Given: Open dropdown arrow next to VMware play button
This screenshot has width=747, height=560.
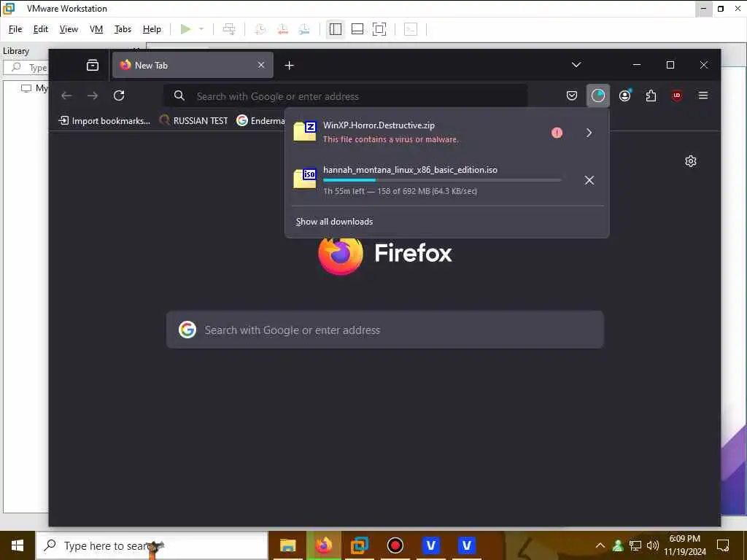Looking at the screenshot, I should [201, 29].
